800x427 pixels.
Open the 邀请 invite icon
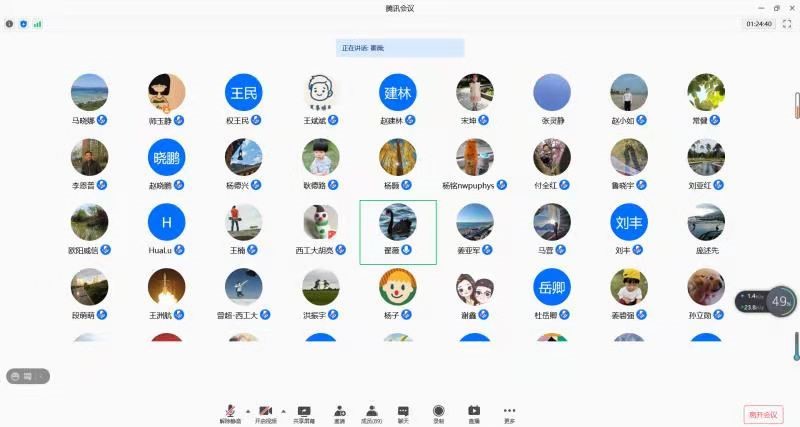[x=340, y=412]
